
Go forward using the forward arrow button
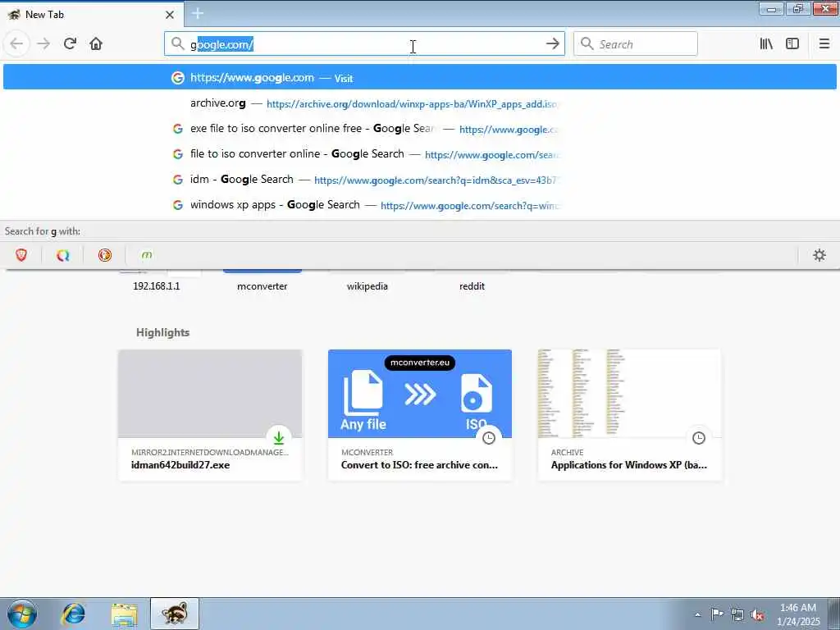point(43,43)
